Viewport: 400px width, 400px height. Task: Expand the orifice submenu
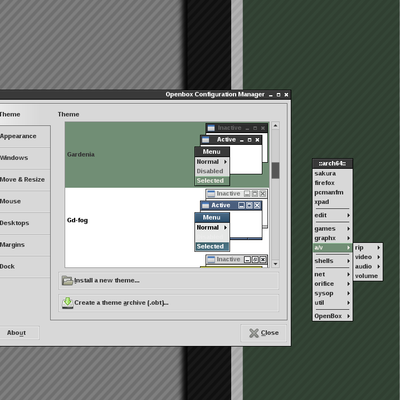pos(332,284)
